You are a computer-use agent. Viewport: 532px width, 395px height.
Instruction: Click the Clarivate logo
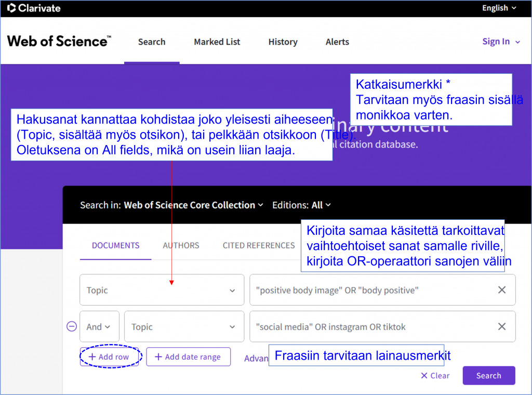(x=34, y=8)
